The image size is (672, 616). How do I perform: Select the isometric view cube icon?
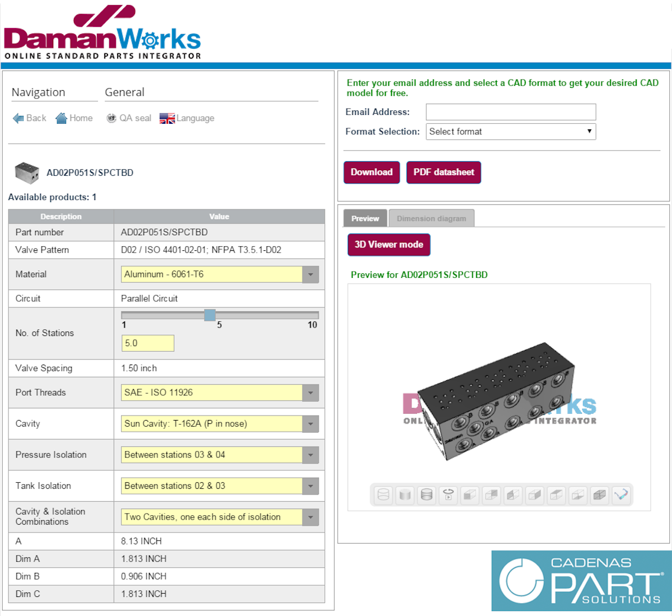[x=599, y=494]
